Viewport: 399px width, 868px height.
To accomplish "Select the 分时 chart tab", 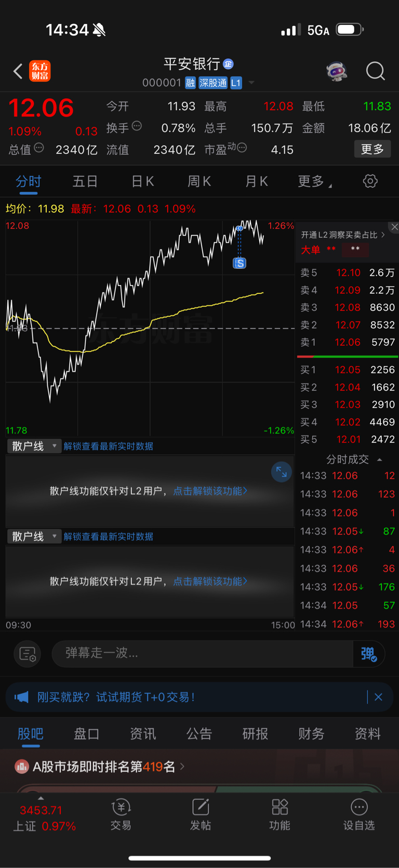I will (28, 181).
